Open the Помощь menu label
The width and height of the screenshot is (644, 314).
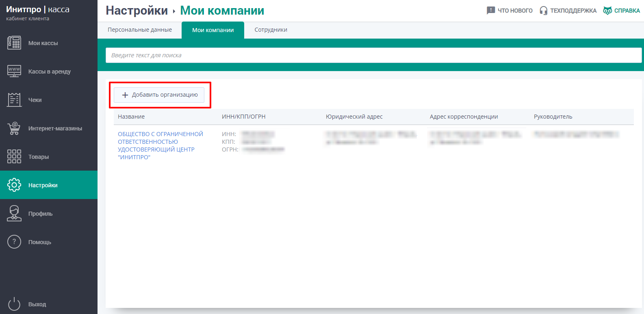(40, 242)
